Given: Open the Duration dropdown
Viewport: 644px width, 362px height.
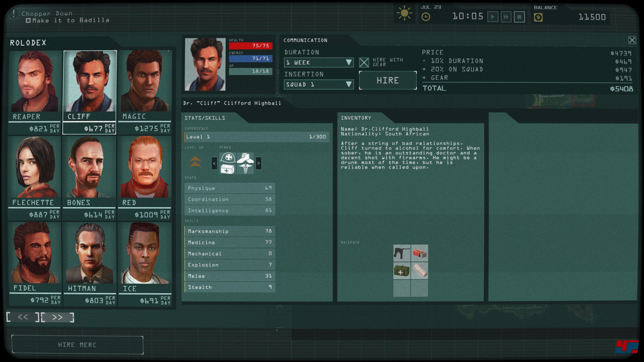Looking at the screenshot, I should pyautogui.click(x=319, y=62).
